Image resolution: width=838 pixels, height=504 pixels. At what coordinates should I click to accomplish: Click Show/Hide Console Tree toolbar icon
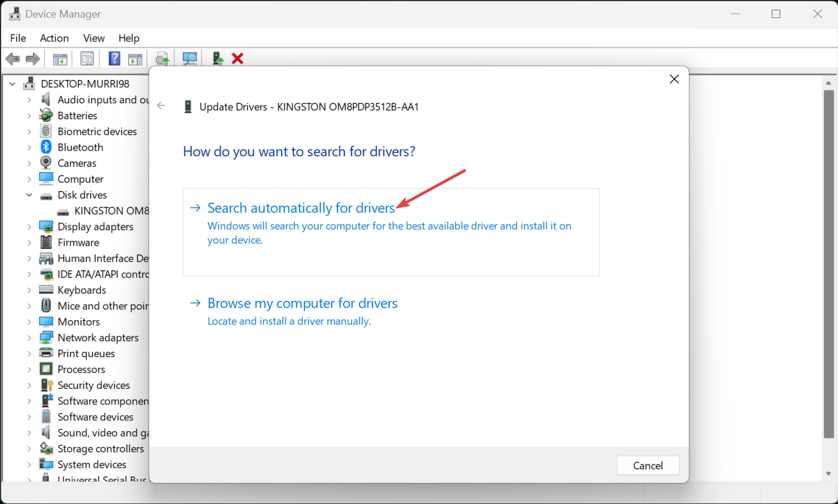point(60,59)
